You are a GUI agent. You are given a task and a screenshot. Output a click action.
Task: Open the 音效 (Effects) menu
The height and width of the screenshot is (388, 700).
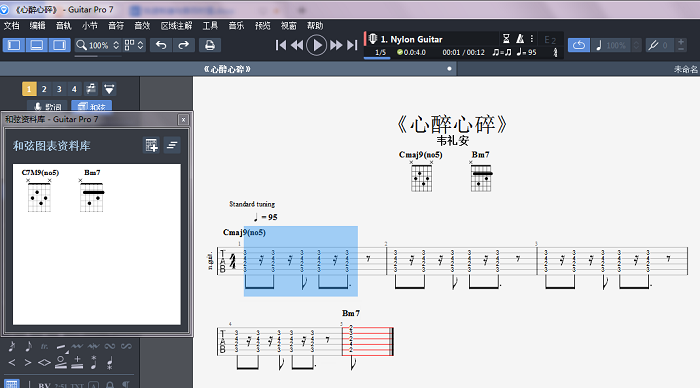click(142, 26)
